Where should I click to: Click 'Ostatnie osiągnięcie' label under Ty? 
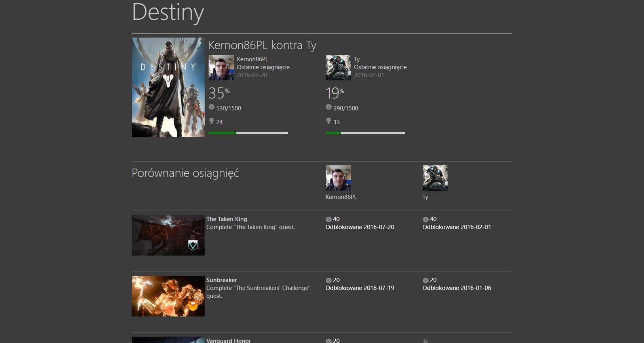point(380,67)
